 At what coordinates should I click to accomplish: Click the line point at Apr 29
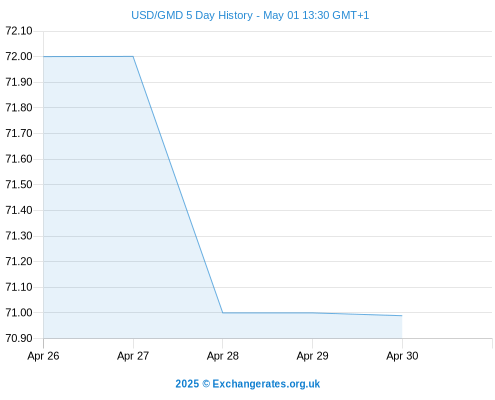(312, 313)
